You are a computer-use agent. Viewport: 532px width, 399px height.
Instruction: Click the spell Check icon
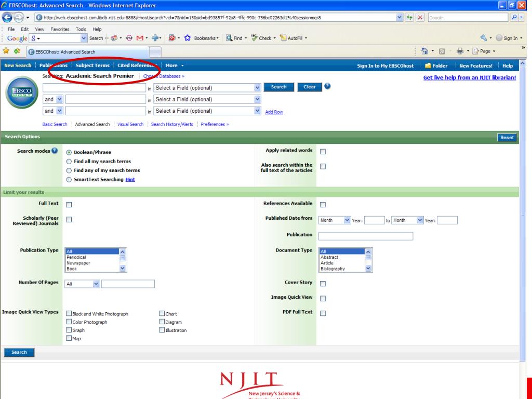coord(254,38)
